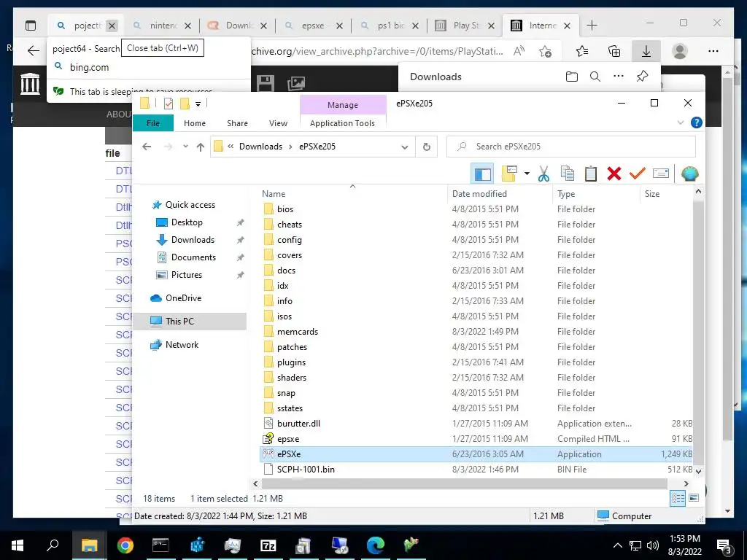Go back in Explorer navigation
Screen dimensions: 747x560
click(x=146, y=147)
